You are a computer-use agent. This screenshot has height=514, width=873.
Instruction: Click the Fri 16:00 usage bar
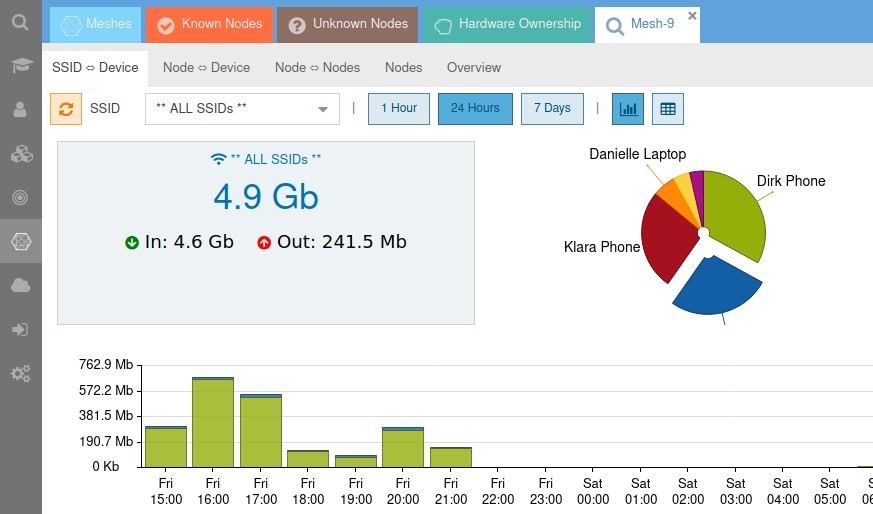pyautogui.click(x=213, y=422)
